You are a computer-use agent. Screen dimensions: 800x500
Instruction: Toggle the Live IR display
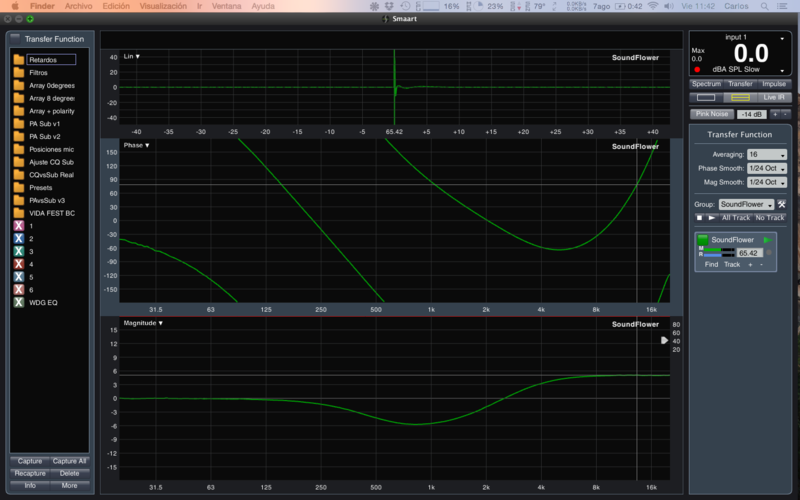click(773, 97)
